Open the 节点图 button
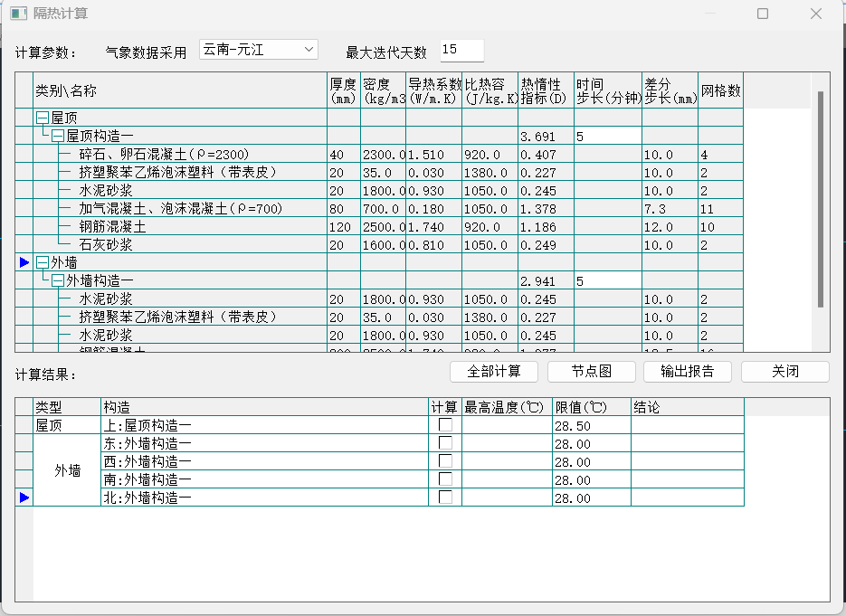This screenshot has width=846, height=616. pyautogui.click(x=592, y=372)
